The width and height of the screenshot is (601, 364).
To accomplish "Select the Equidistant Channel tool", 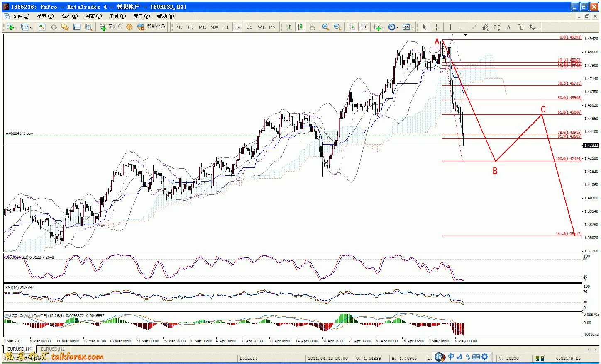I will pyautogui.click(x=486, y=27).
